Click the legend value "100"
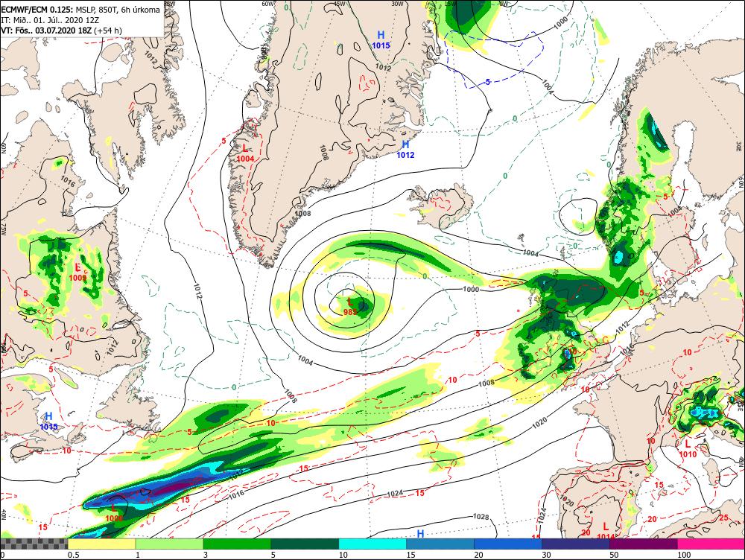This screenshot has width=745, height=560. [x=684, y=555]
